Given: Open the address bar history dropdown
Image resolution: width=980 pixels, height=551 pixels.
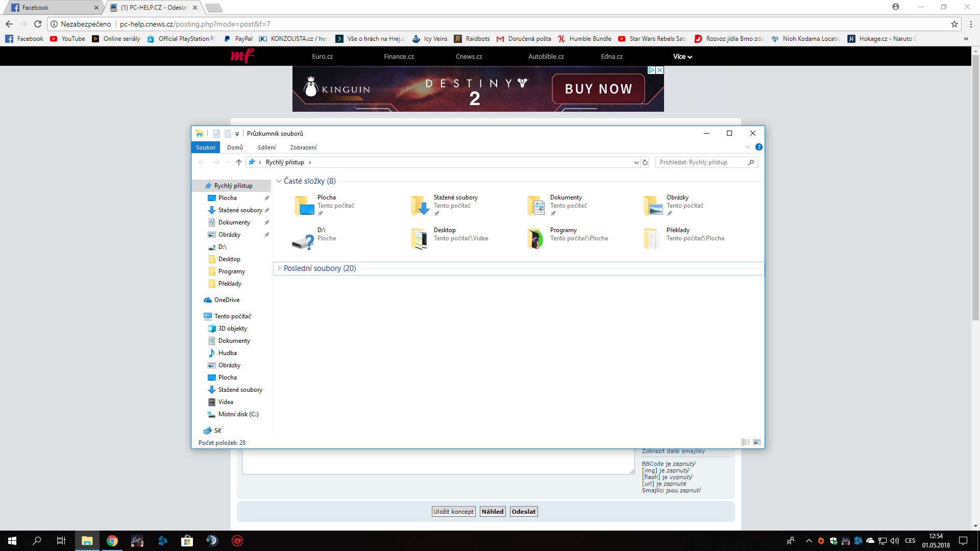Looking at the screenshot, I should click(636, 162).
